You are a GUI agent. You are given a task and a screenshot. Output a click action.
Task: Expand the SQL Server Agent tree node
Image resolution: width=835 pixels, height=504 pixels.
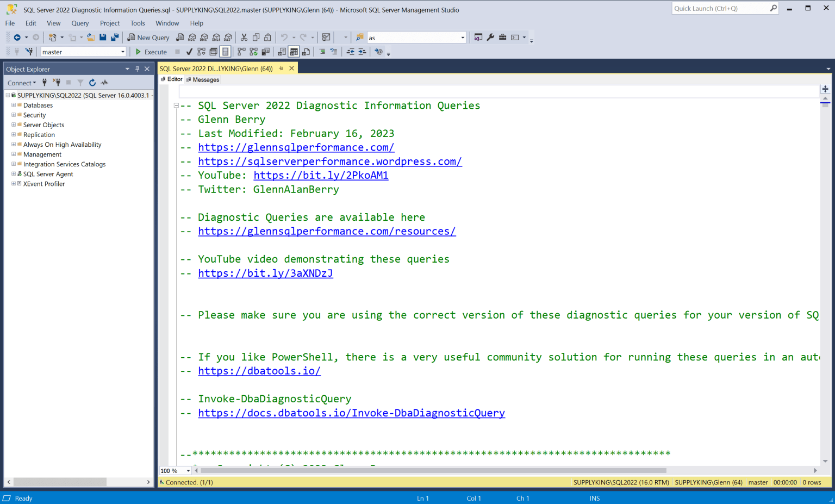(13, 174)
